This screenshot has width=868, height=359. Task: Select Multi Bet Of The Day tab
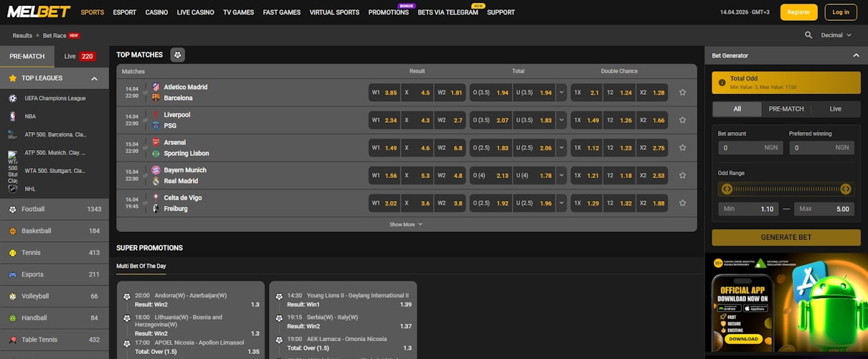coord(141,266)
